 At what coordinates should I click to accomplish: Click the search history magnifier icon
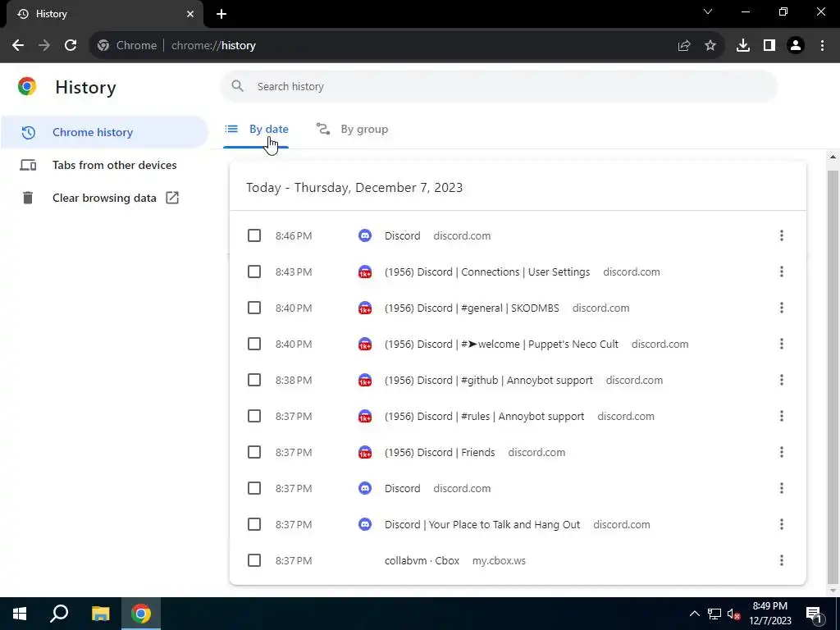(237, 86)
